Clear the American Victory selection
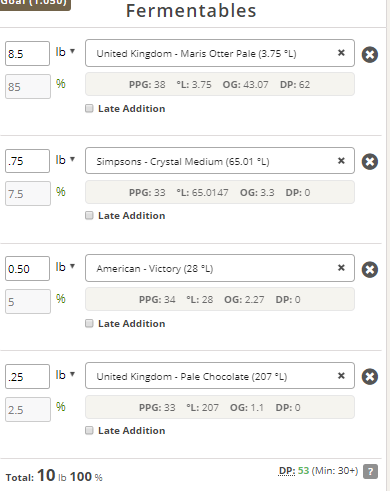Screen dimensions: 390x491 tap(341, 268)
